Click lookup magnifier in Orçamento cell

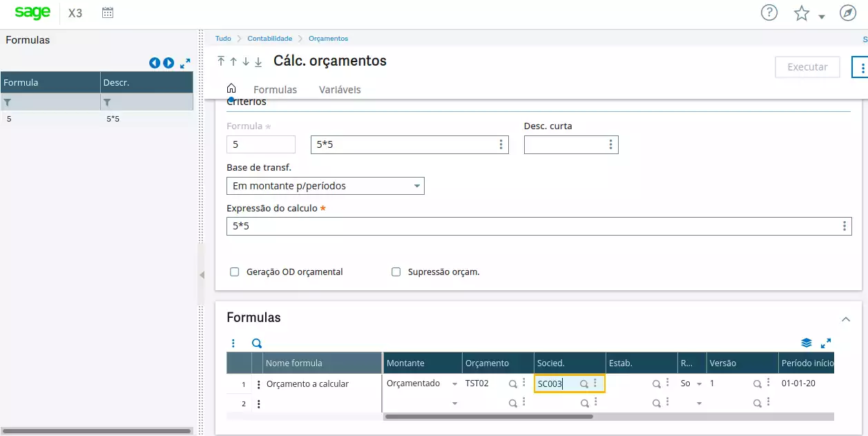pyautogui.click(x=513, y=383)
